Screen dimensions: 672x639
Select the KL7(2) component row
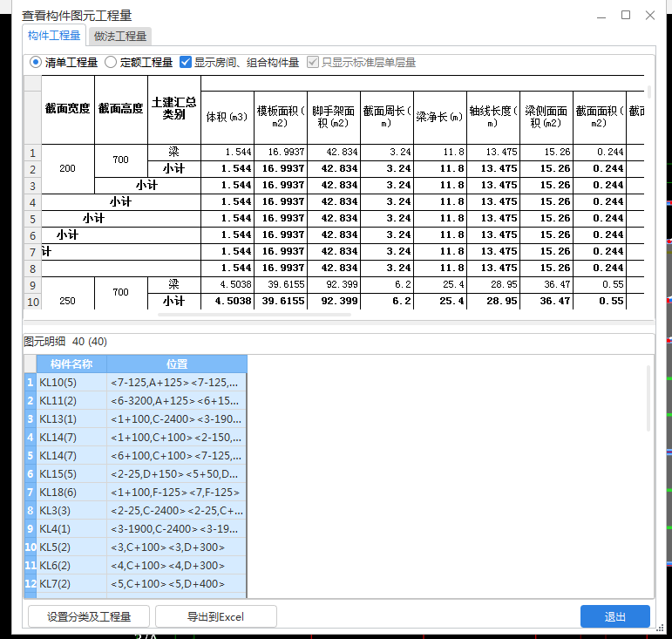click(x=135, y=584)
